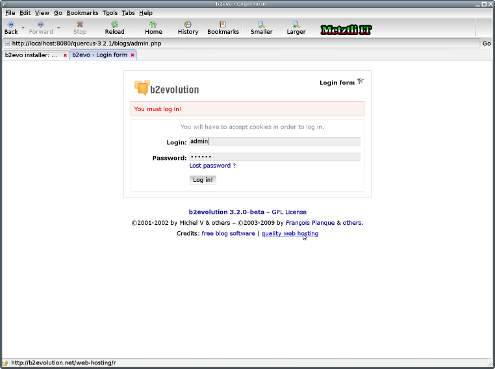Open the Back history dropdown arrow

[23, 28]
